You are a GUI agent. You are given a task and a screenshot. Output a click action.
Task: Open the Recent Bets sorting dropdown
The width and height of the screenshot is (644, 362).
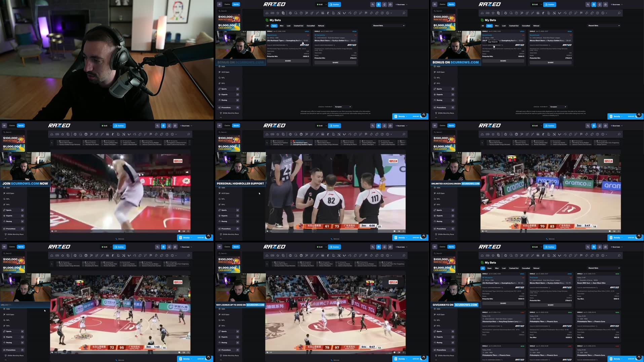pos(388,26)
